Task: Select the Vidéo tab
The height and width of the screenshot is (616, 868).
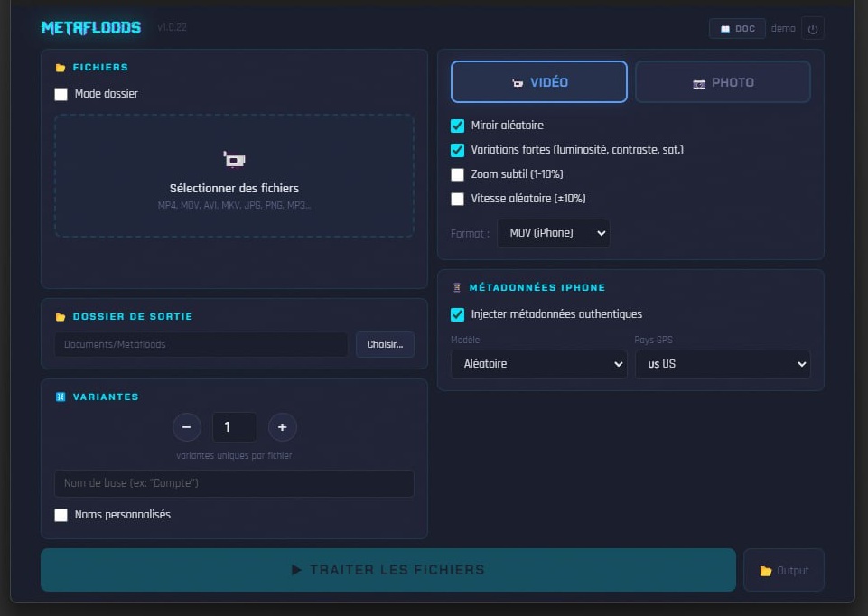Action: (x=538, y=81)
